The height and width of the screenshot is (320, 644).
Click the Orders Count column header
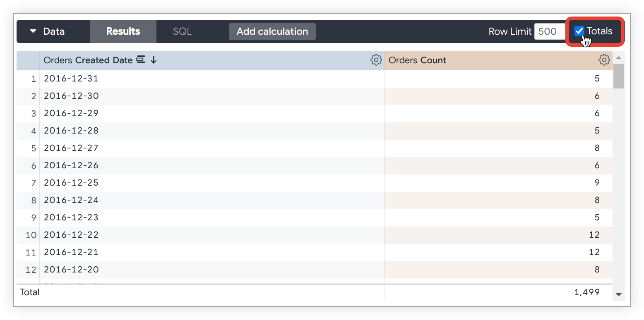point(417,60)
